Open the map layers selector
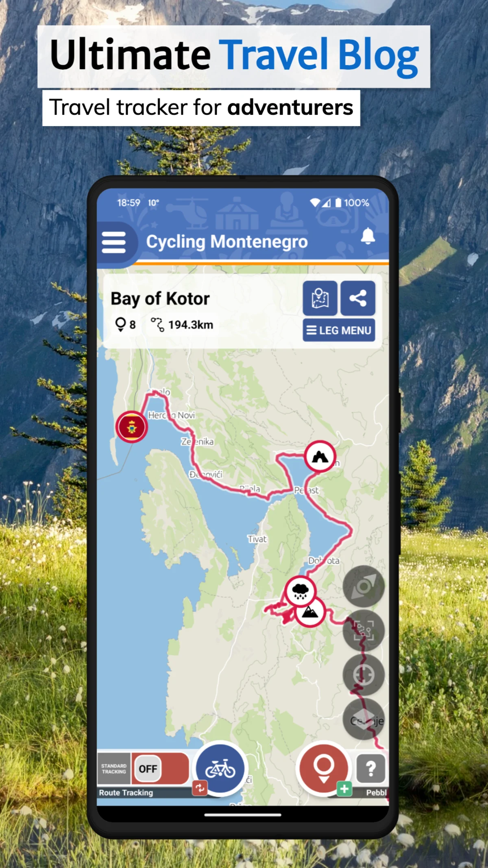Screen dimensions: 488x868 tap(364, 719)
